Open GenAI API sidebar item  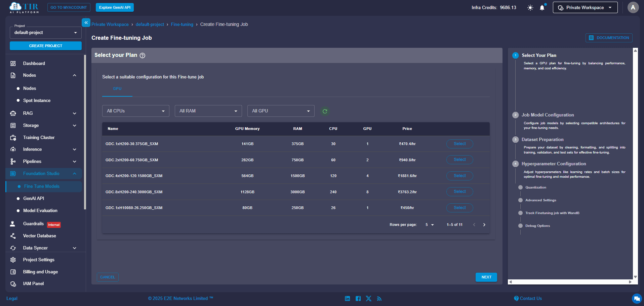pyautogui.click(x=34, y=199)
